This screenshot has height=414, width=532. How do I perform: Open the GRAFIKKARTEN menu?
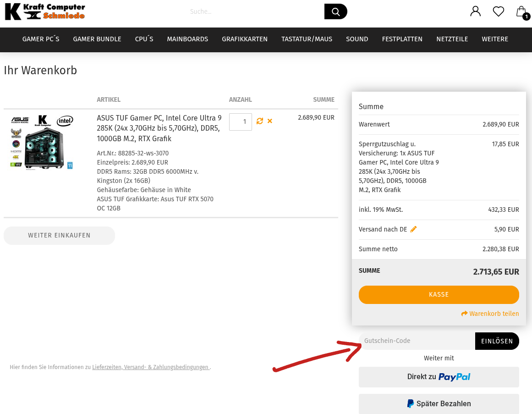point(245,39)
